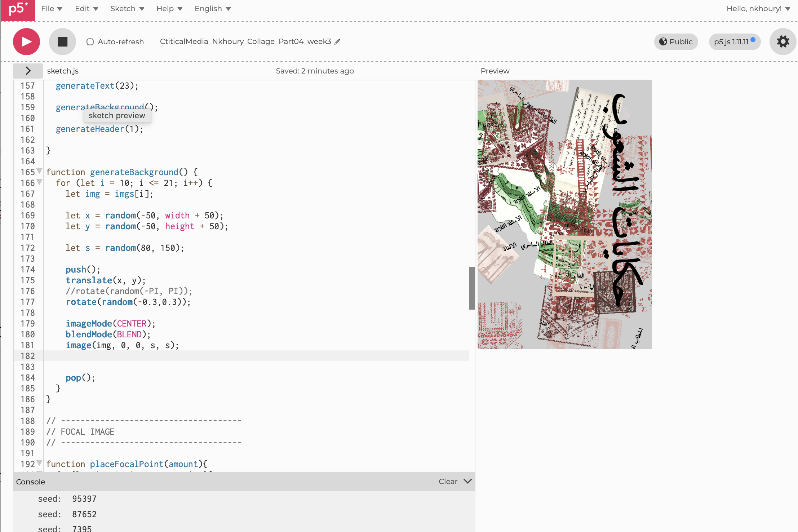
Task: Click the // FOCAL IMAGE comment
Action: 80,432
